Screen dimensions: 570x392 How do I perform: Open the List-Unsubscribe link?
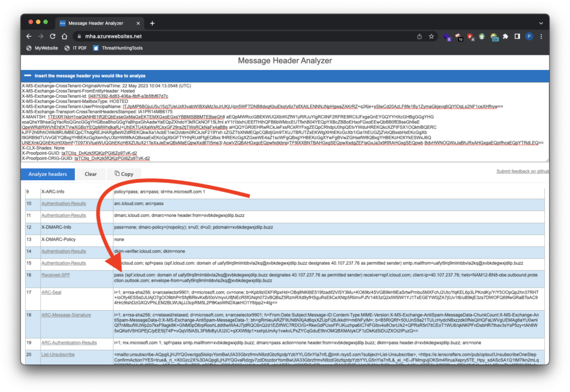click(58, 355)
